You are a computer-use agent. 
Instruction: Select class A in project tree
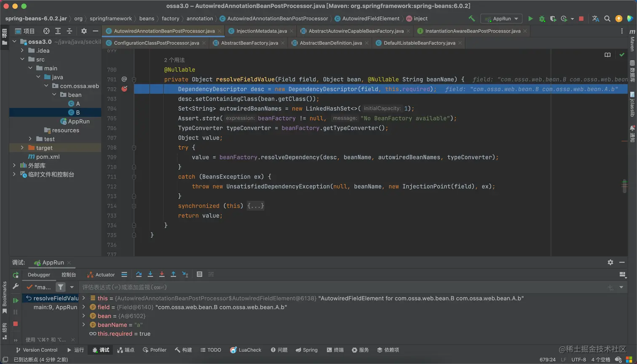click(x=74, y=104)
